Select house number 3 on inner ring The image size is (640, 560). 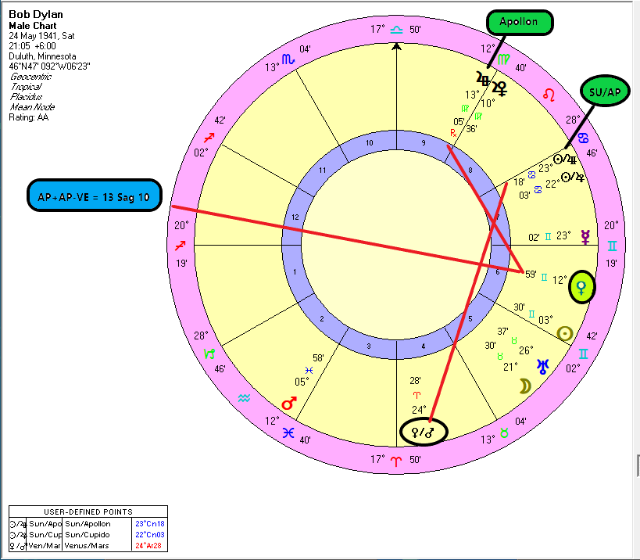tap(369, 346)
